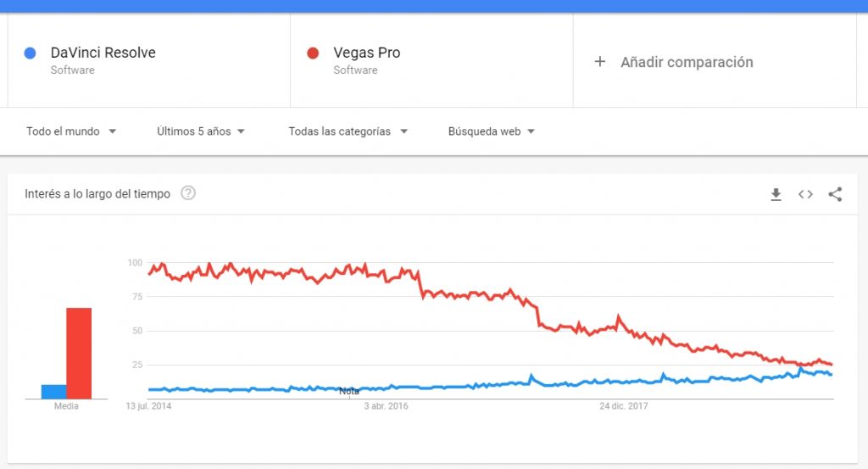The height and width of the screenshot is (469, 868).
Task: Download the interest over time chart data
Action: point(776,194)
